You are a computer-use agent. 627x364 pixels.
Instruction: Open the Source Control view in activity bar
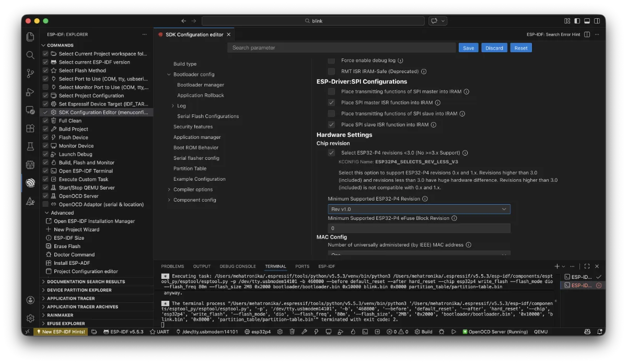[x=30, y=74]
